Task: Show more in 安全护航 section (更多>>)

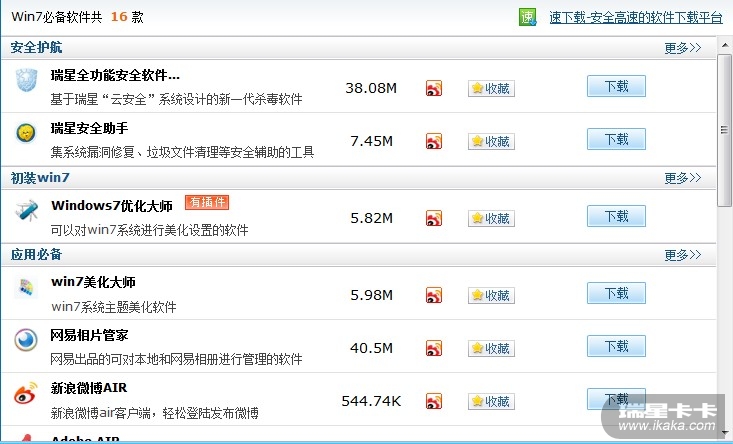Action: [x=683, y=48]
